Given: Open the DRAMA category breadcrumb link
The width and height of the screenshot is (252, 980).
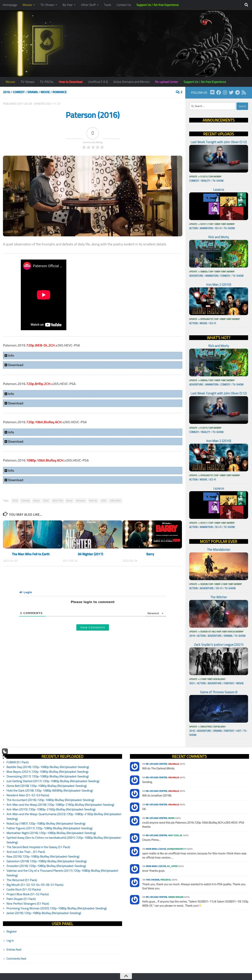Looking at the screenshot, I should [33, 92].
